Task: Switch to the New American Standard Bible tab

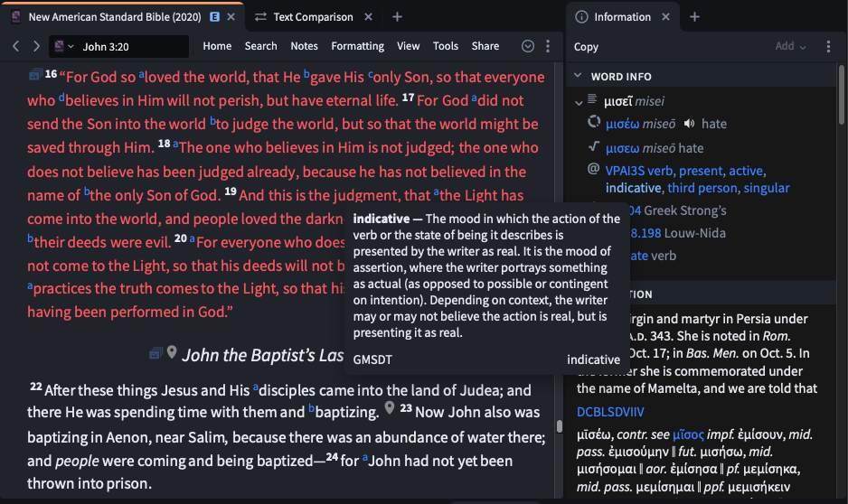Action: (115, 17)
